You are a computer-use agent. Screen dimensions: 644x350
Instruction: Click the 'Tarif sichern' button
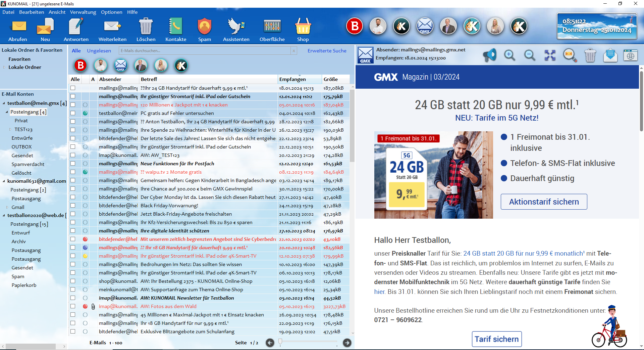(497, 339)
